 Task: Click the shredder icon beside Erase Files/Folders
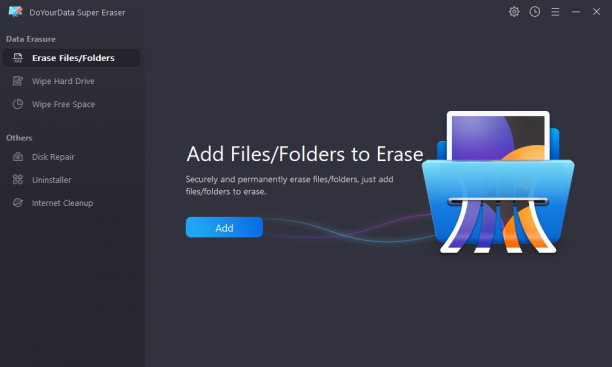coord(18,58)
